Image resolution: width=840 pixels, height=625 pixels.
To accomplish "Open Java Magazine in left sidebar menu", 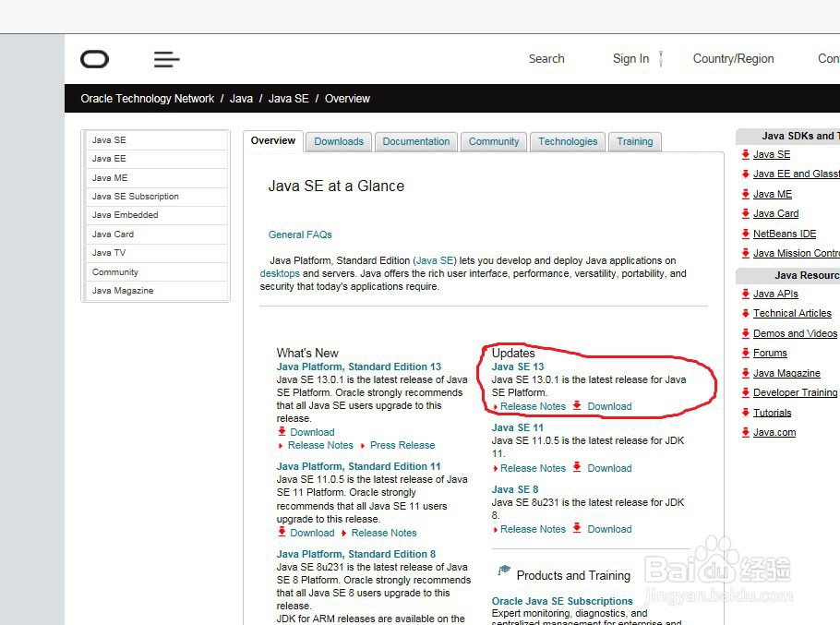I will [156, 290].
